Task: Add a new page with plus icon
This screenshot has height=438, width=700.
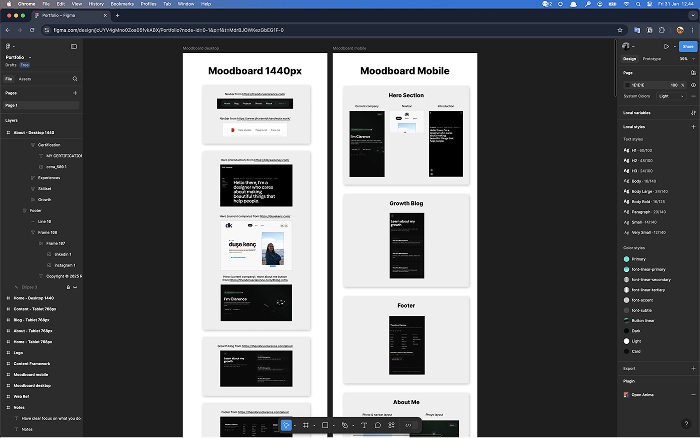Action: tap(75, 92)
